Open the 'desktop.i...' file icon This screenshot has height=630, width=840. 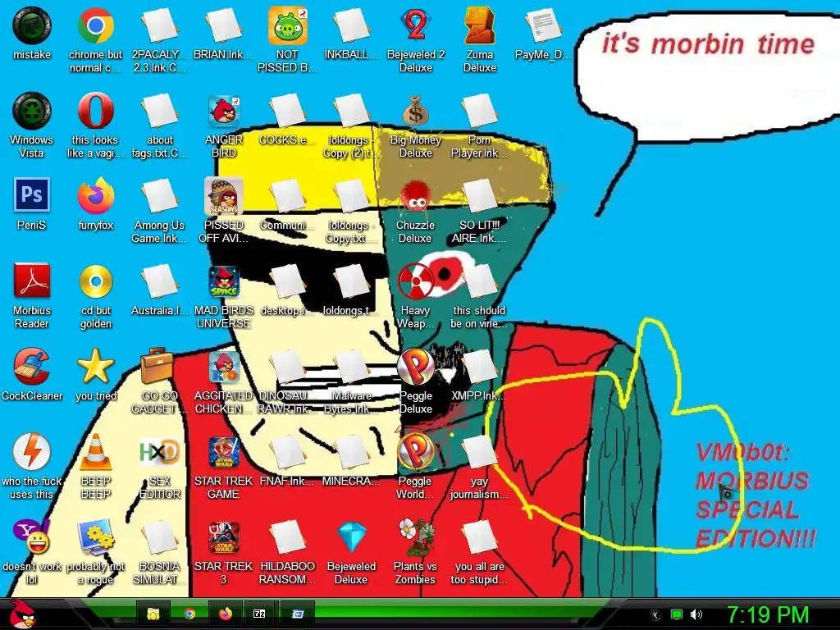point(288,281)
